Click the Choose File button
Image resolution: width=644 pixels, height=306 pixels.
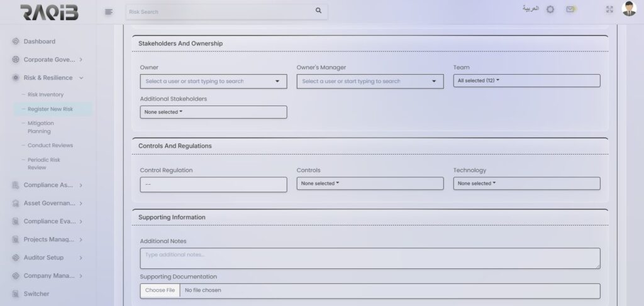(160, 290)
